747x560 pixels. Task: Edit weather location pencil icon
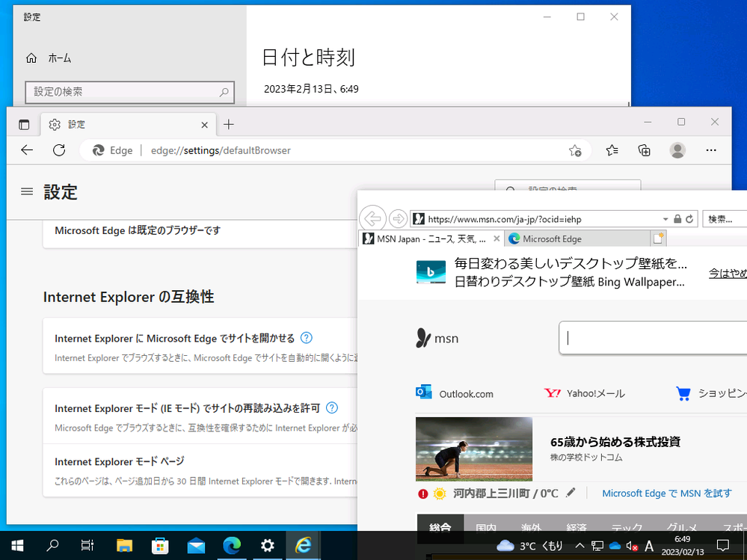pos(571,493)
